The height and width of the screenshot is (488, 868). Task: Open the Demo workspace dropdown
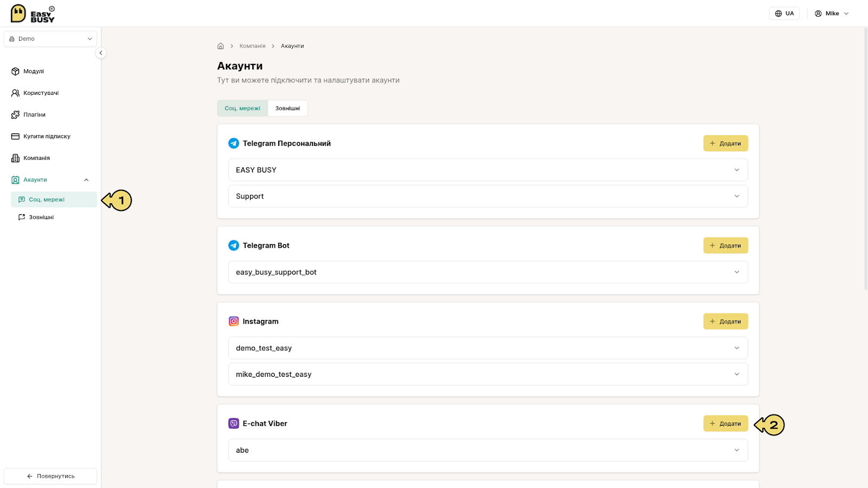pos(50,38)
